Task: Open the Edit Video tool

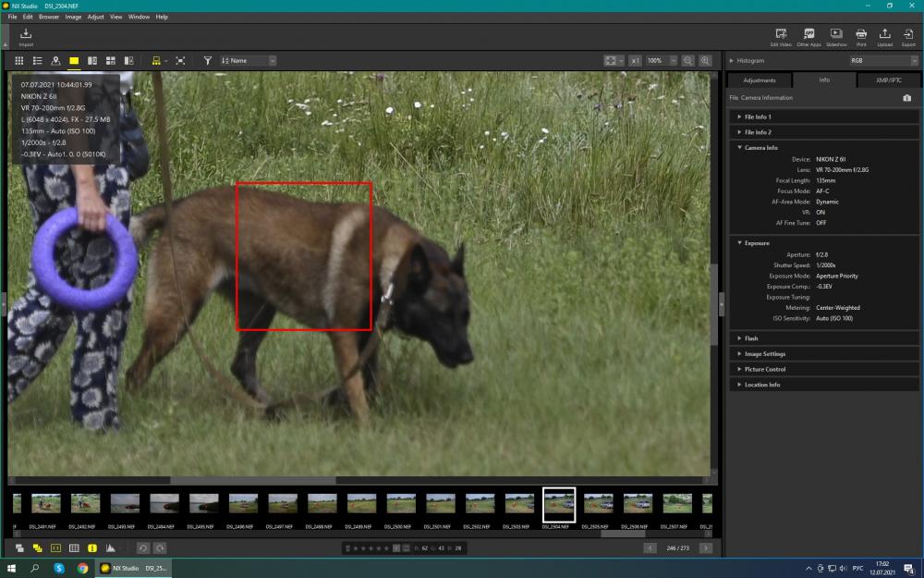Action: pos(781,37)
